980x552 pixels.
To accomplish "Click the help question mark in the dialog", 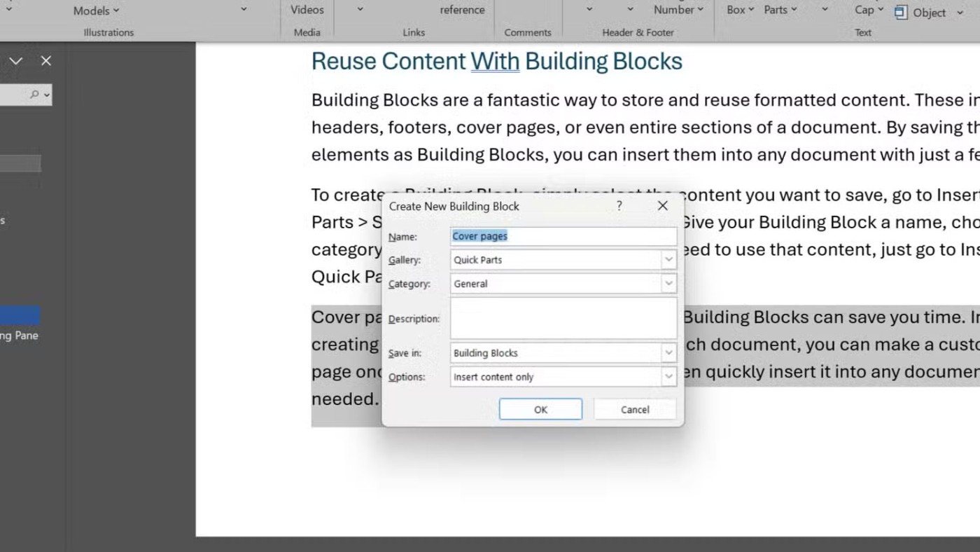I will (619, 206).
